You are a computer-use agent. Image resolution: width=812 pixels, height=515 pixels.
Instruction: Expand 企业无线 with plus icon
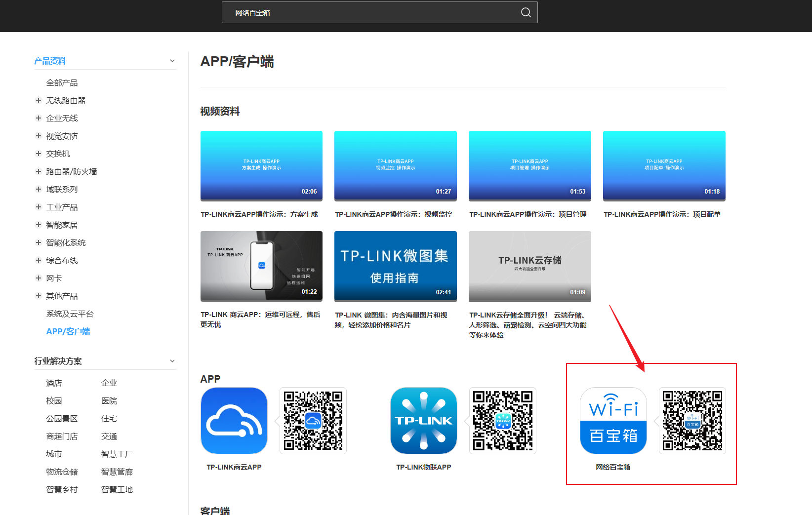pyautogui.click(x=39, y=118)
